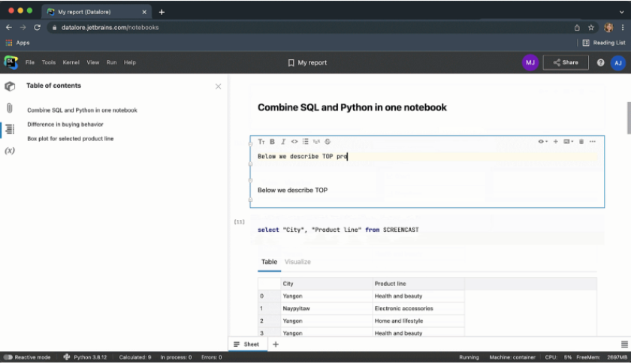Open the cell's three-dot more options menu
The width and height of the screenshot is (631, 364).
tap(593, 142)
